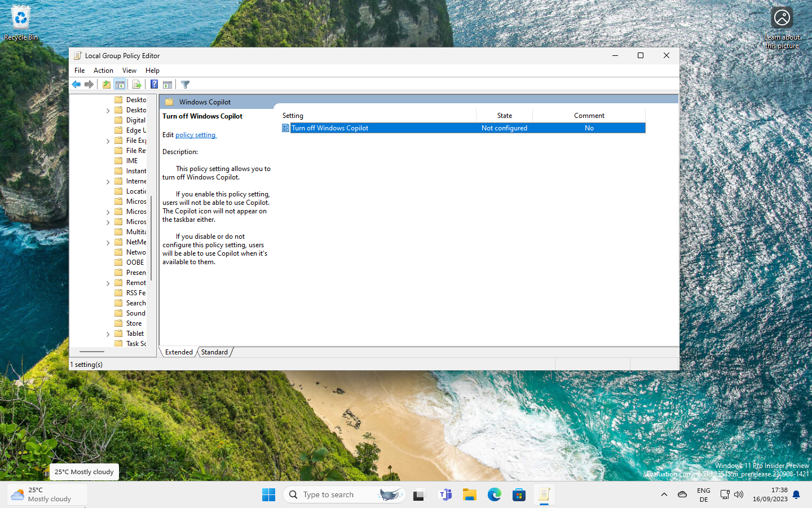Open the weather widget showing Mostly cloudy
Image resolution: width=812 pixels, height=508 pixels.
(47, 494)
